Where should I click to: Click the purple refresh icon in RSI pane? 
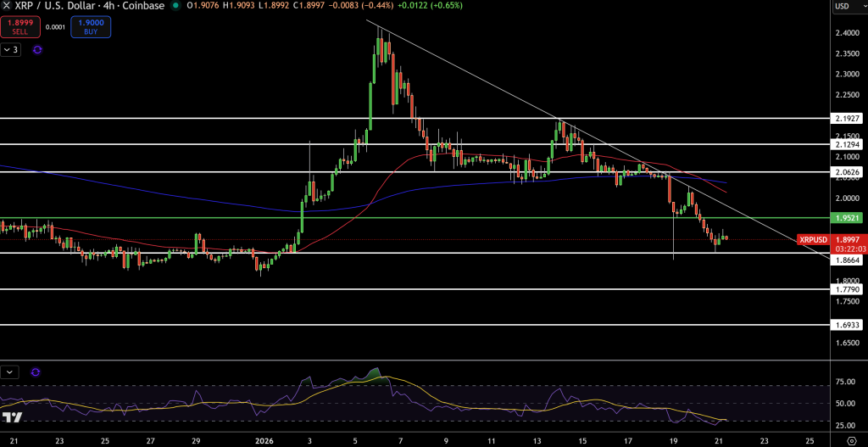[x=36, y=372]
